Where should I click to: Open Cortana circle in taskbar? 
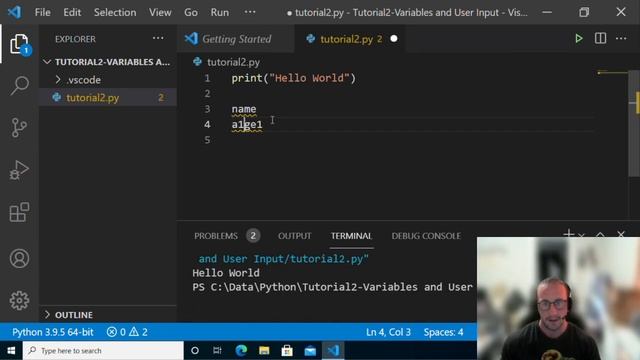click(x=195, y=351)
